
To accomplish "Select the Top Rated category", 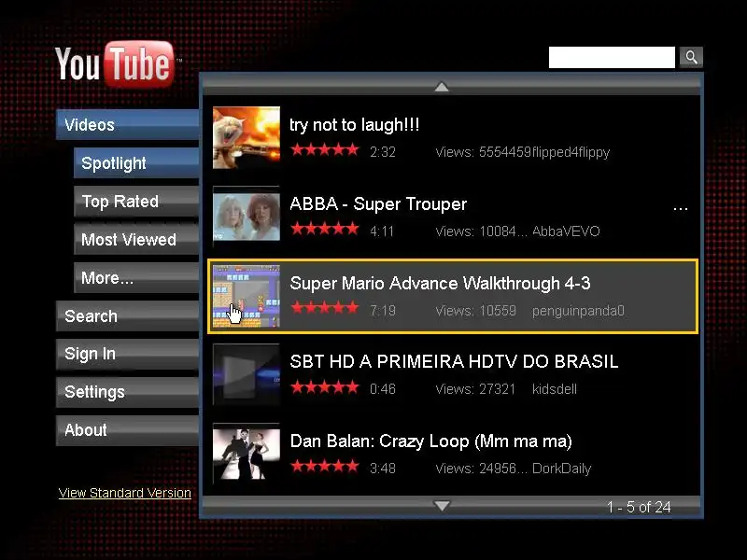I will click(136, 201).
